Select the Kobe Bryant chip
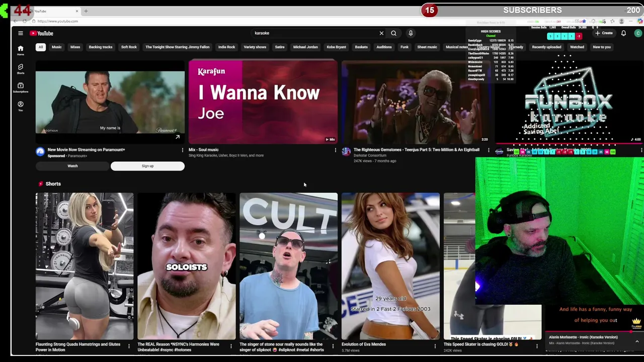644x362 pixels. 336,47
